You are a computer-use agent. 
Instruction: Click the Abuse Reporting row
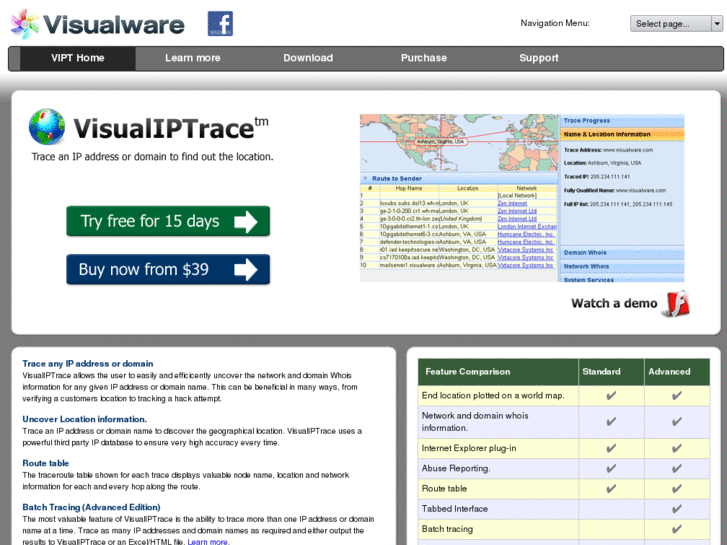click(x=564, y=468)
